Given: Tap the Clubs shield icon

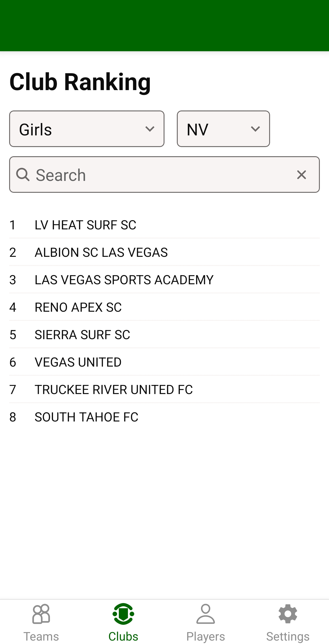Looking at the screenshot, I should (x=123, y=614).
